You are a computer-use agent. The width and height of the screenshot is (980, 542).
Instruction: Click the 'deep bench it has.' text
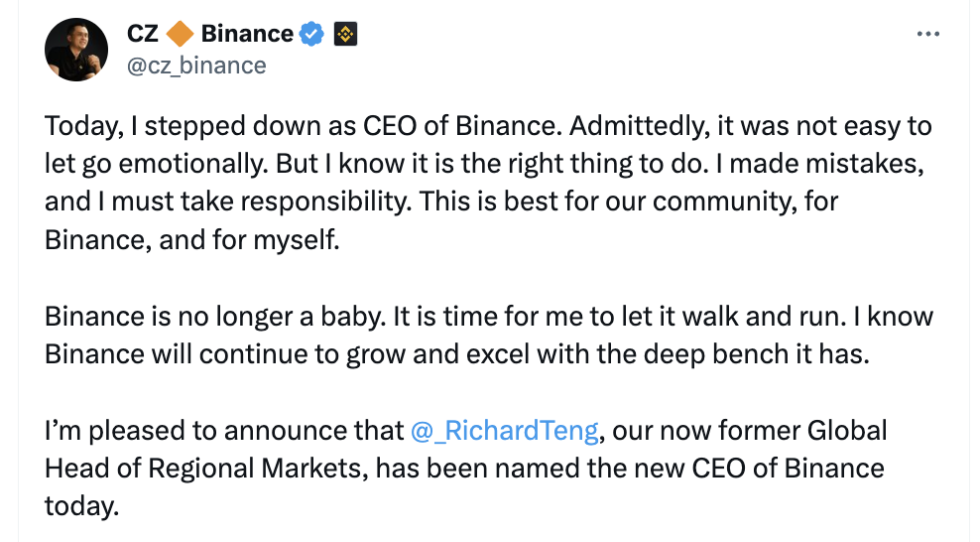point(756,354)
